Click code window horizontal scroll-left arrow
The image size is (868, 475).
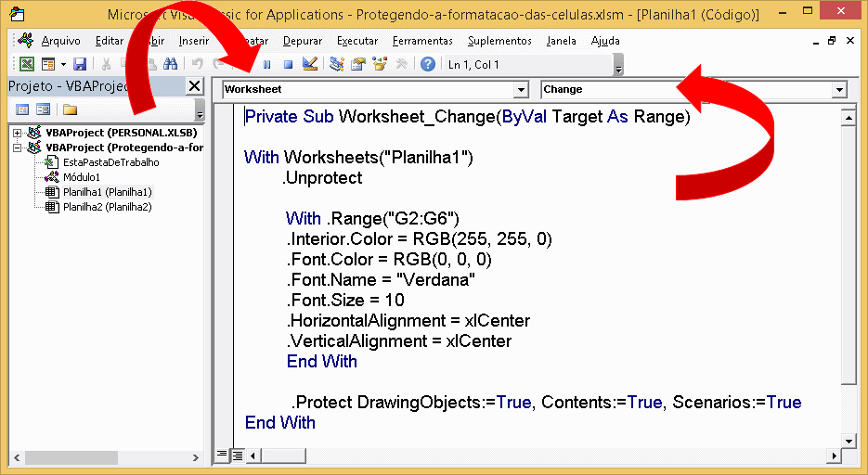(253, 456)
